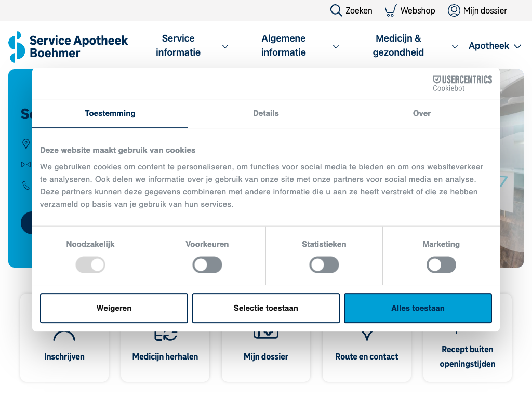Turn on the Statistieken toggle
Image resolution: width=532 pixels, height=399 pixels.
(x=324, y=265)
